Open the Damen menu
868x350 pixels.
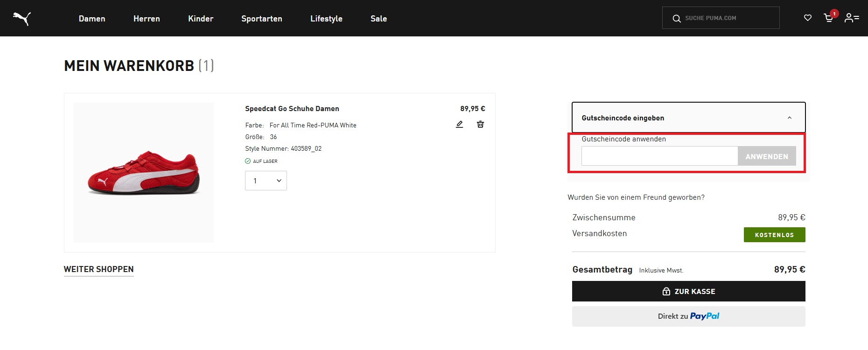point(92,19)
